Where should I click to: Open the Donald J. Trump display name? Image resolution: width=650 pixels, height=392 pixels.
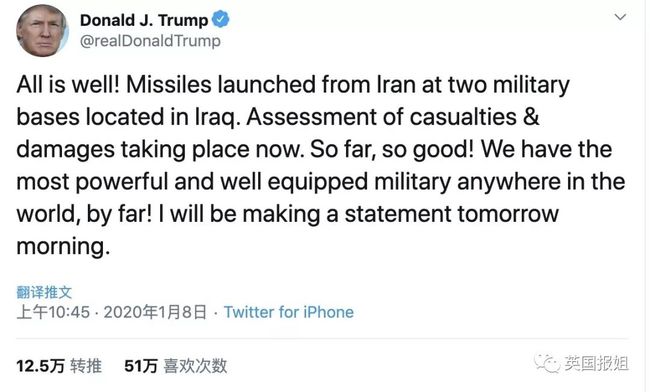pyautogui.click(x=144, y=20)
